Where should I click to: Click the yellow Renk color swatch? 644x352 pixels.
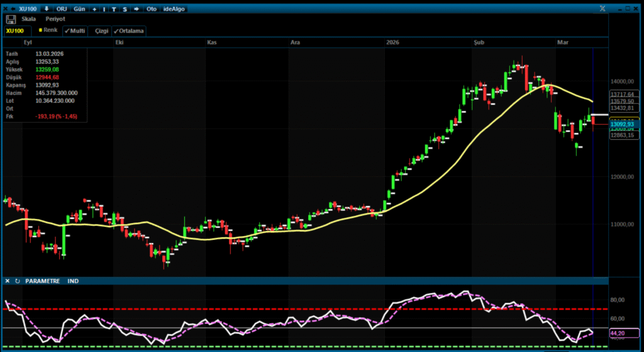pyautogui.click(x=41, y=30)
